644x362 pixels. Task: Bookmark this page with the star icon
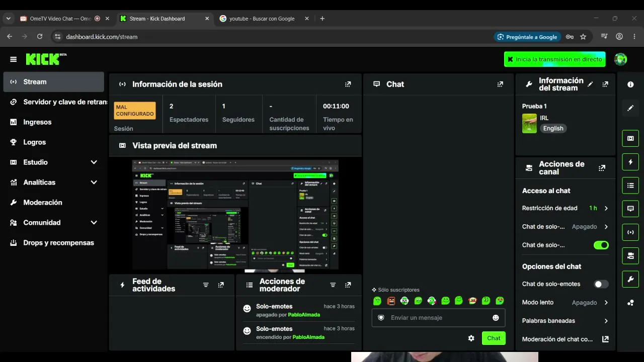click(583, 37)
